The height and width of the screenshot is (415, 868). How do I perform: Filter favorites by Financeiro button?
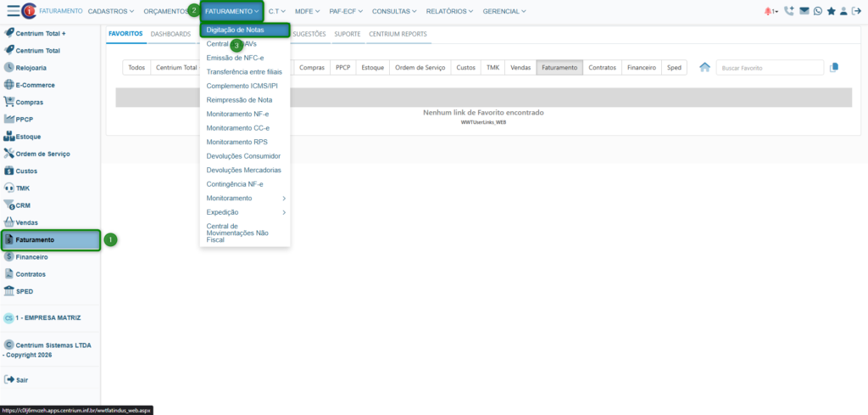point(642,67)
